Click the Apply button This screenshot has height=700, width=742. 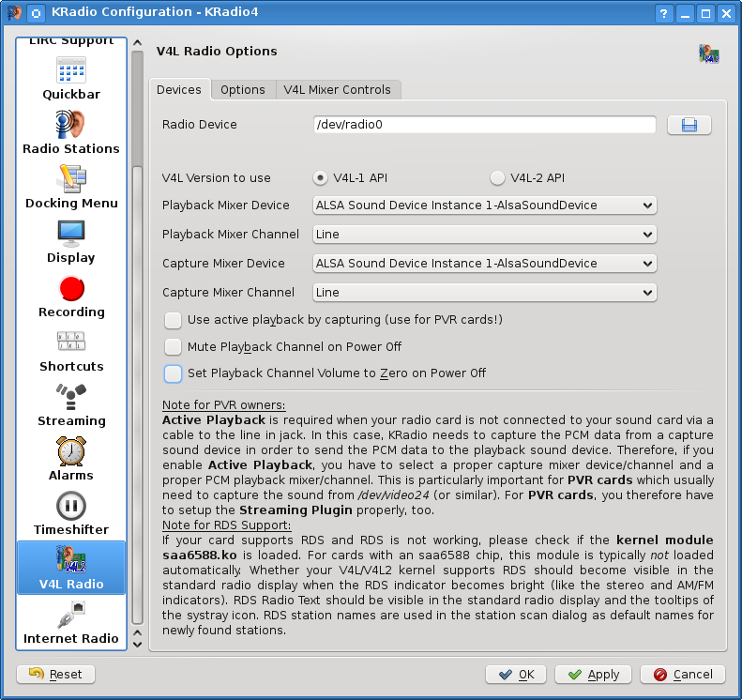593,674
